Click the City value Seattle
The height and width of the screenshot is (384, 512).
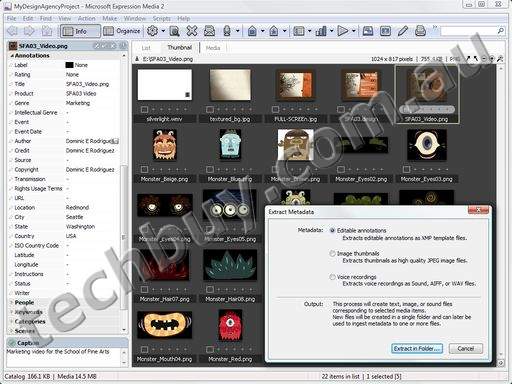75,217
